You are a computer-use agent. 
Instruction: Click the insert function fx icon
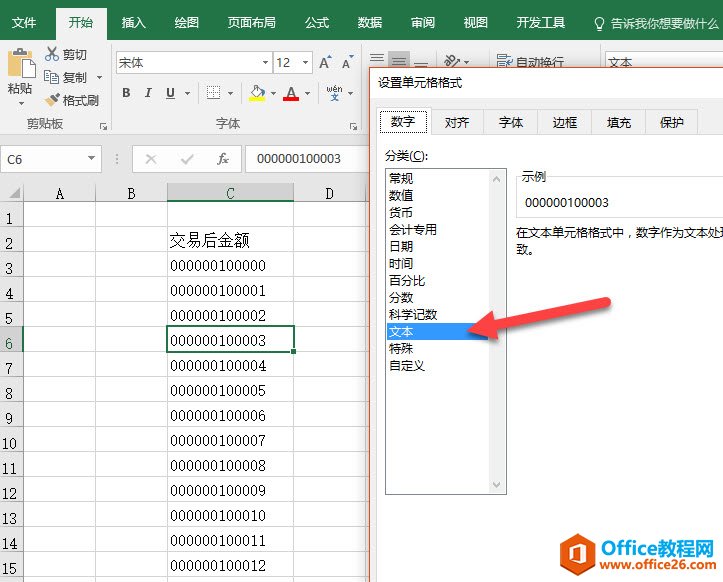coord(223,159)
